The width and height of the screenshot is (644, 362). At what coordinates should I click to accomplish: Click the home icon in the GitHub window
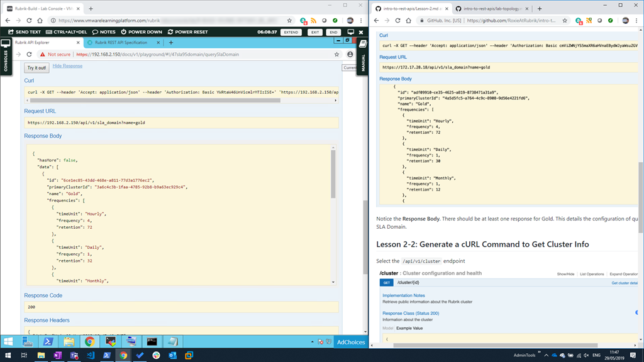(408, 21)
